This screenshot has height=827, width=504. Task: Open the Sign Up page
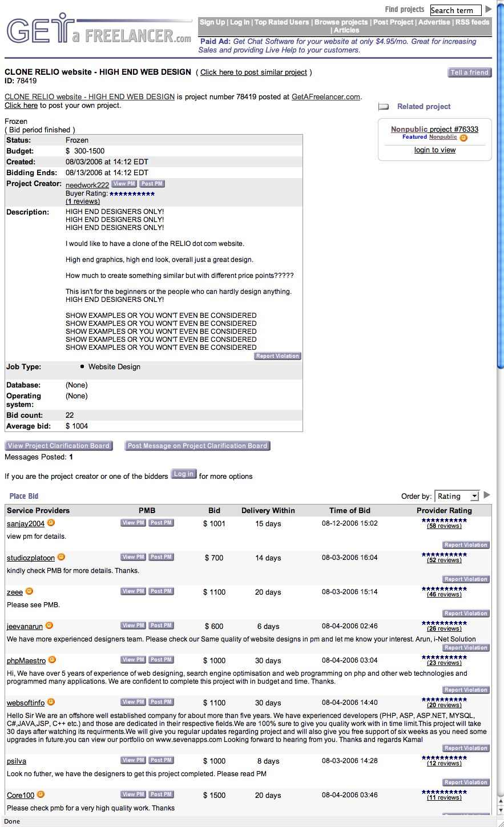coord(212,22)
